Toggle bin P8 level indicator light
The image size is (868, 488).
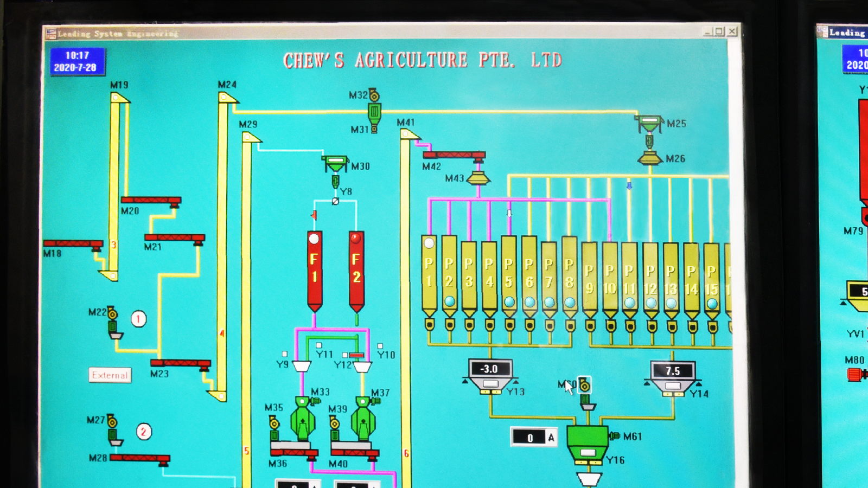[x=570, y=303]
